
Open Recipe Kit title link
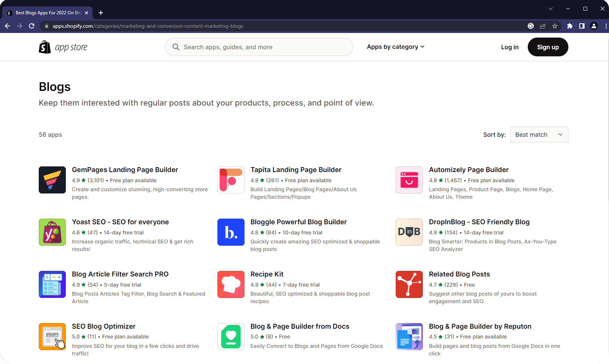(x=267, y=274)
